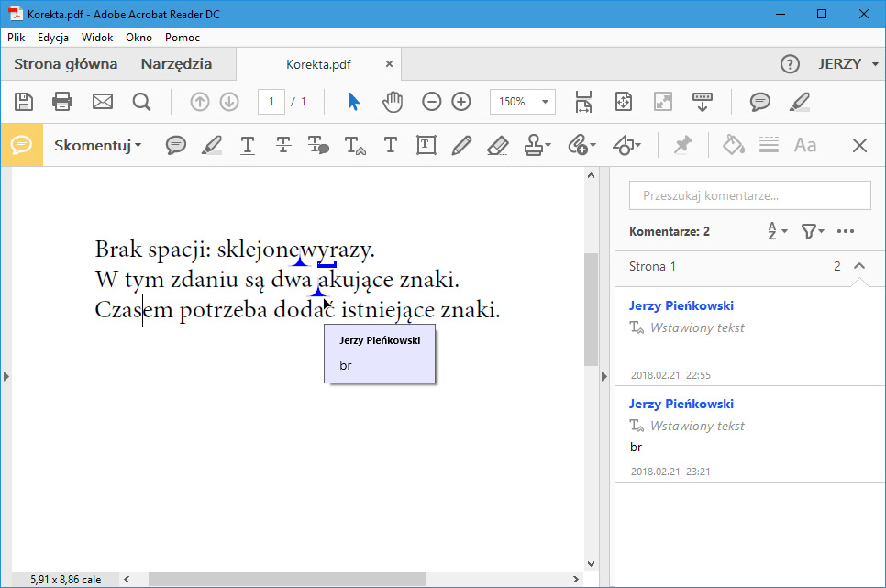Click the zoom in plus icon

pos(461,102)
